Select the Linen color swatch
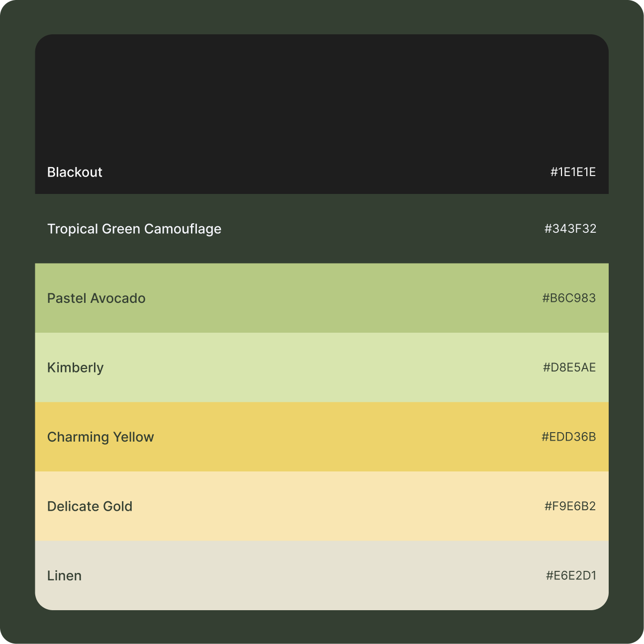644x644 pixels. point(322,575)
